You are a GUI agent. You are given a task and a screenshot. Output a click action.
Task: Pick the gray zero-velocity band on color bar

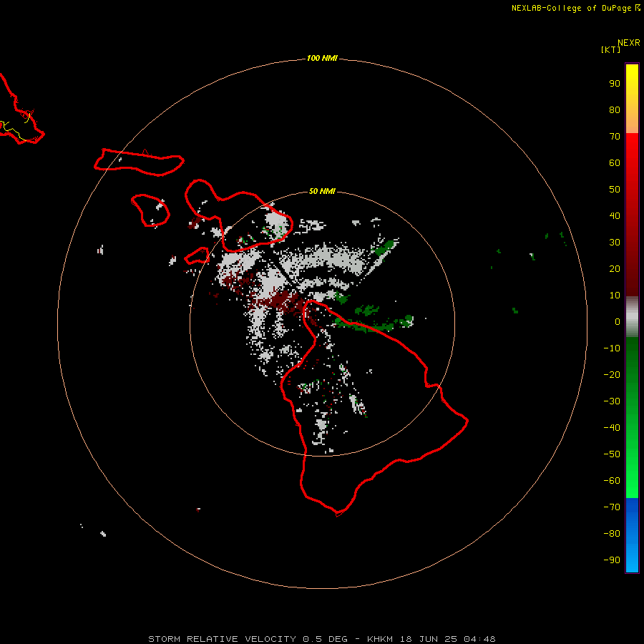tap(632, 317)
